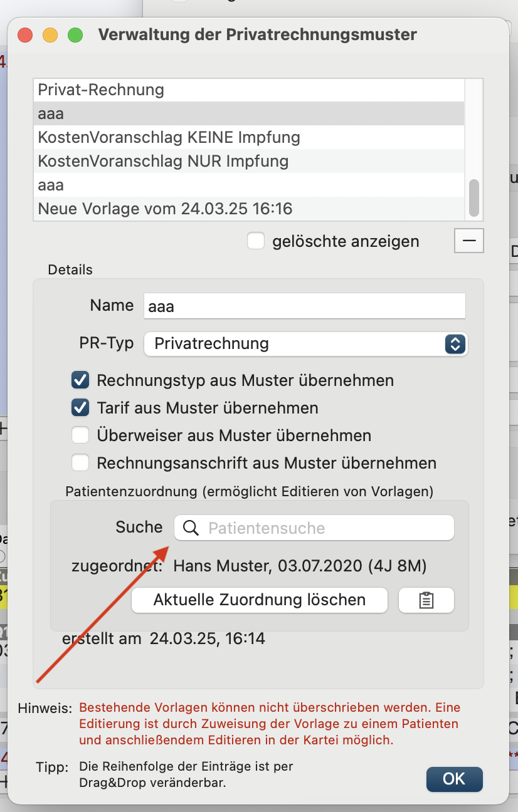Viewport: 518px width, 812px height.
Task: Choose 'Neue Vorlage vom 24.03.25 16:16'
Action: [x=249, y=209]
